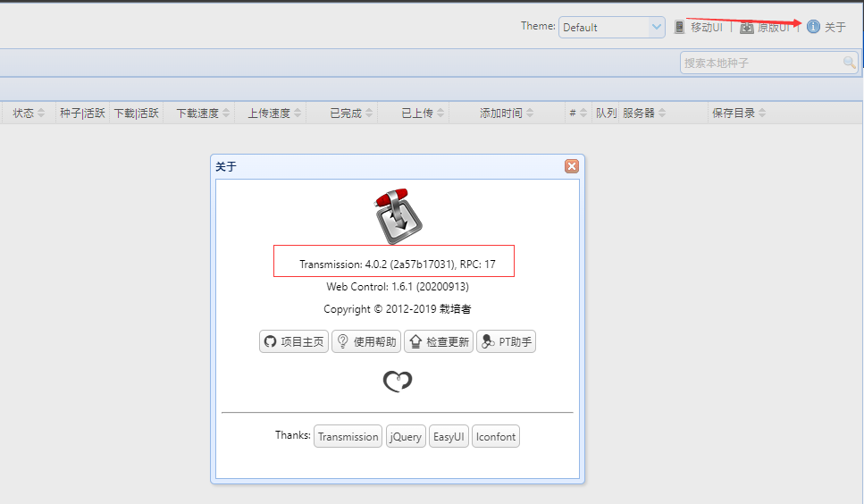Click the heart donate icon
This screenshot has width=864, height=504.
click(x=398, y=382)
